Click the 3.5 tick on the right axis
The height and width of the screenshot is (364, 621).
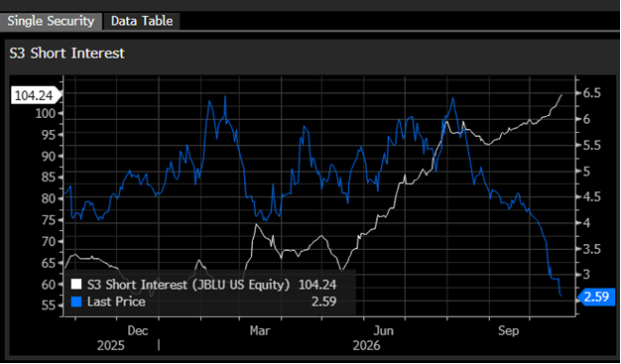[592, 250]
